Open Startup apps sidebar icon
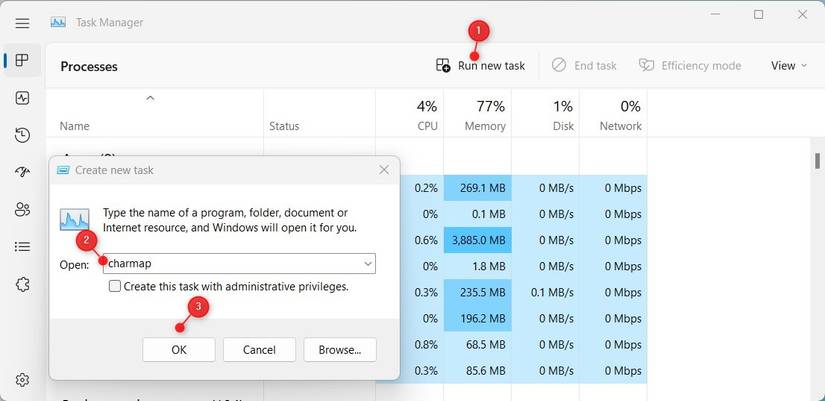Image resolution: width=825 pixels, height=401 pixels. pyautogui.click(x=22, y=172)
